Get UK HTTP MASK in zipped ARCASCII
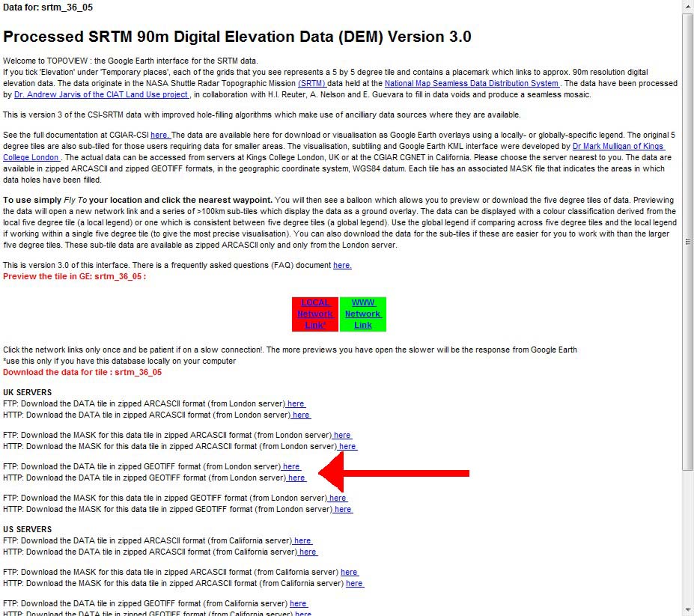Image resolution: width=694 pixels, height=616 pixels. (x=347, y=446)
